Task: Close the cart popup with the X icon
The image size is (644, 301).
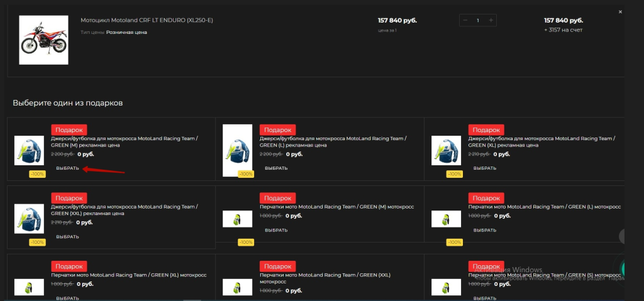Action: 620,12
